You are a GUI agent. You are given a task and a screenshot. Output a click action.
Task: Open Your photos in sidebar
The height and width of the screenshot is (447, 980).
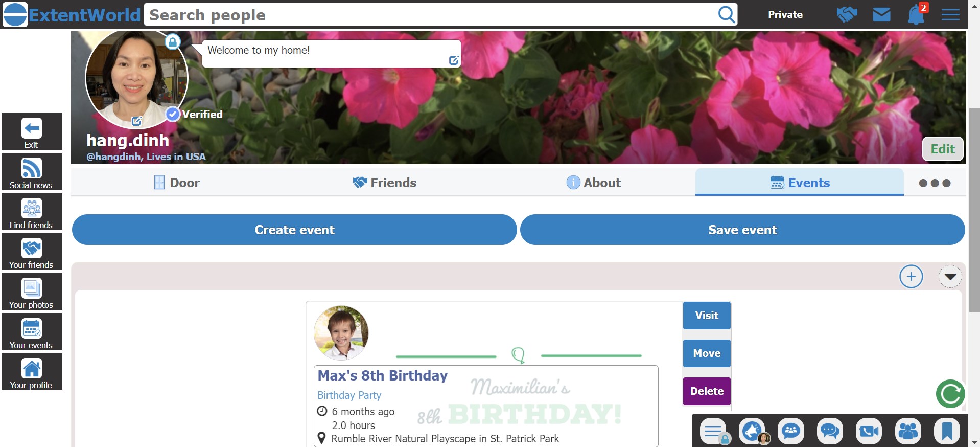pos(32,292)
